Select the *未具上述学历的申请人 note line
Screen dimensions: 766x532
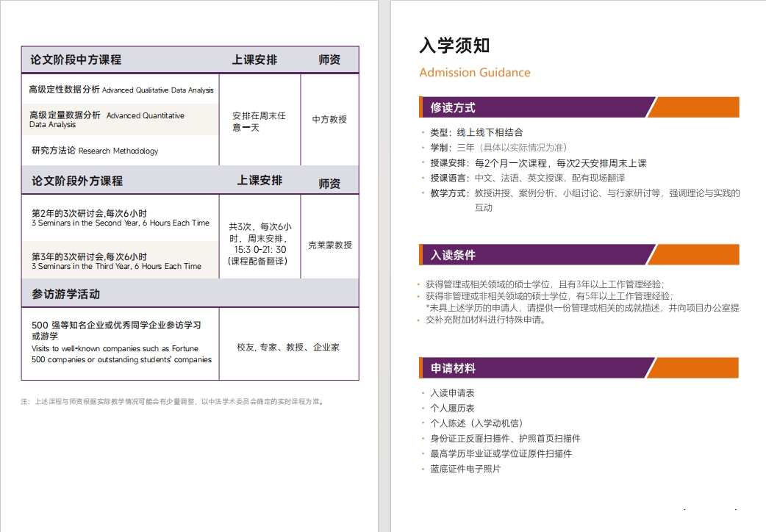(582, 308)
